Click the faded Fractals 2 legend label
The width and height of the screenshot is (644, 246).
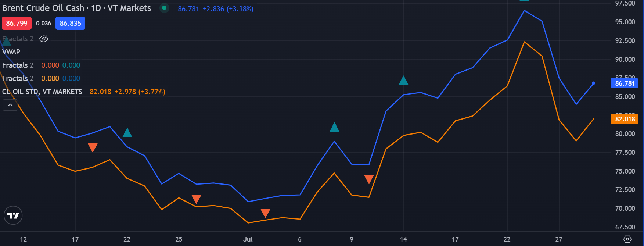(x=18, y=39)
